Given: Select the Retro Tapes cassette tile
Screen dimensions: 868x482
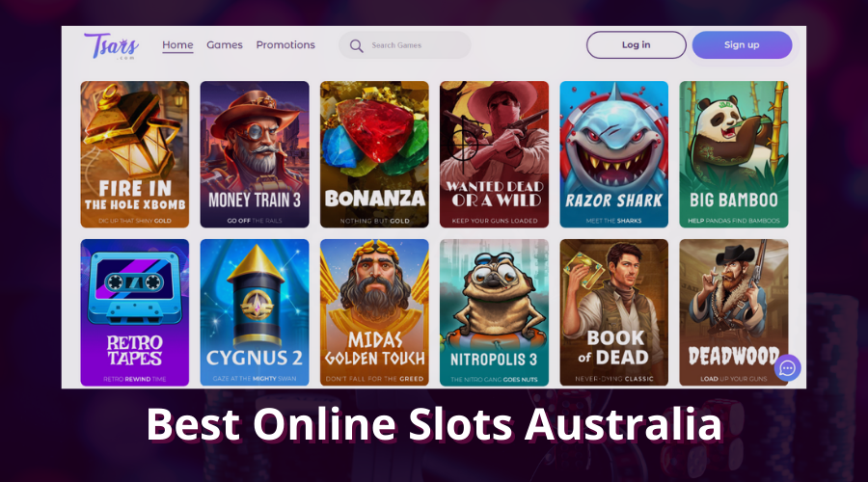Looking at the screenshot, I should point(134,312).
